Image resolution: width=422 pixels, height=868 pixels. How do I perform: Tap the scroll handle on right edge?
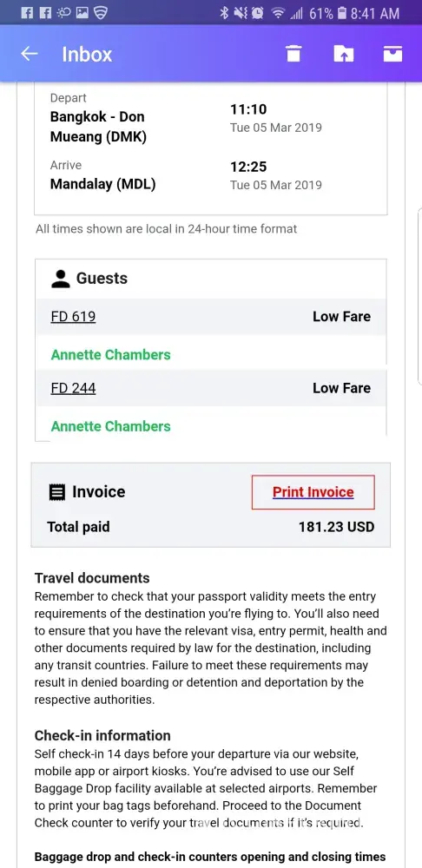[419, 296]
